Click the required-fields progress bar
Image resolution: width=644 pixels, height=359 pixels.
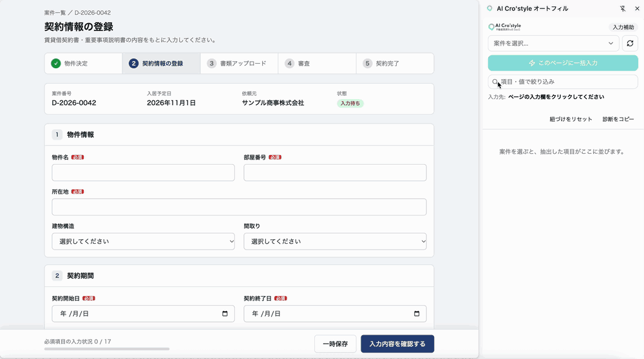tap(107, 349)
